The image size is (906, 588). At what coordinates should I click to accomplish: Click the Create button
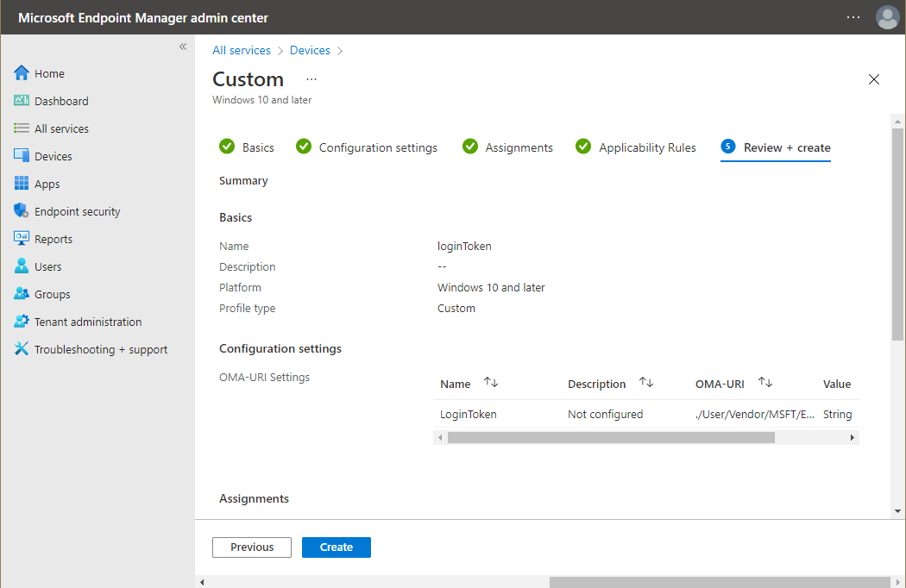pos(337,547)
